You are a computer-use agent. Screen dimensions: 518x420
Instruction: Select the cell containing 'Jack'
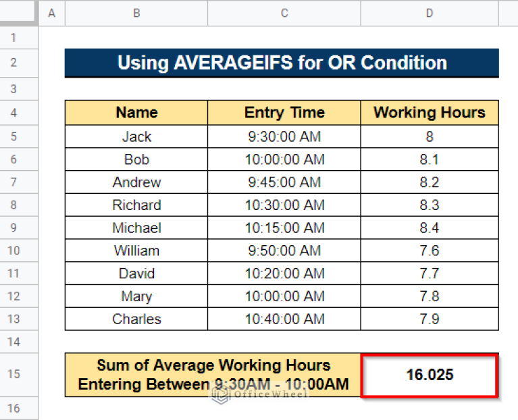[136, 136]
